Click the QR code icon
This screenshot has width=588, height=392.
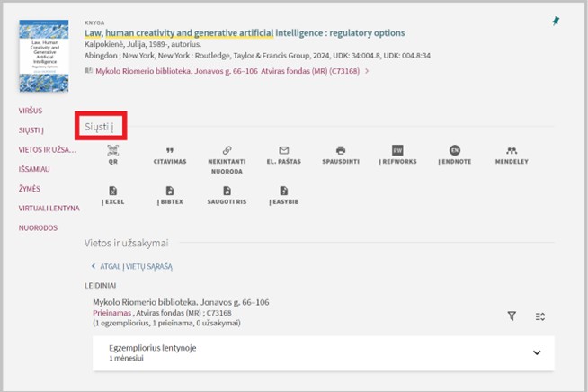113,151
